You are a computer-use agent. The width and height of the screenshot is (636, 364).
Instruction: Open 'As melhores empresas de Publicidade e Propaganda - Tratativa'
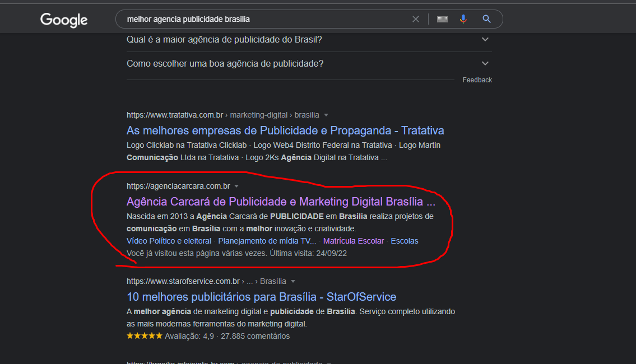pos(285,130)
